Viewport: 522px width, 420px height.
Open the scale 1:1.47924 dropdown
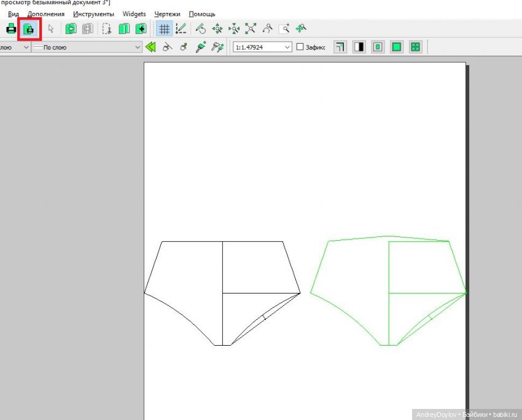[287, 47]
